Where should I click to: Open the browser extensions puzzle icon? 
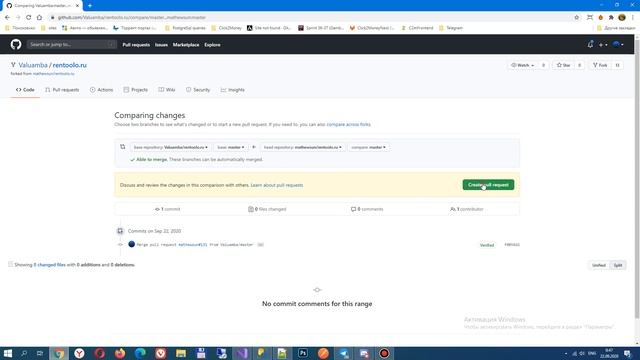click(611, 18)
